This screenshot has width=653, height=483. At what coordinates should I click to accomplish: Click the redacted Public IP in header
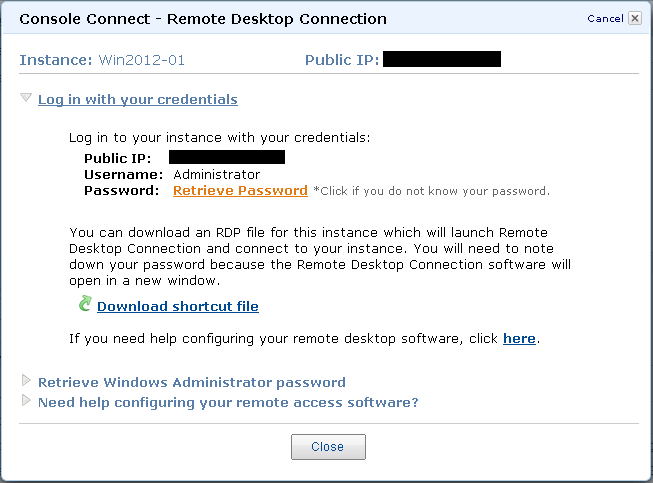click(x=441, y=60)
